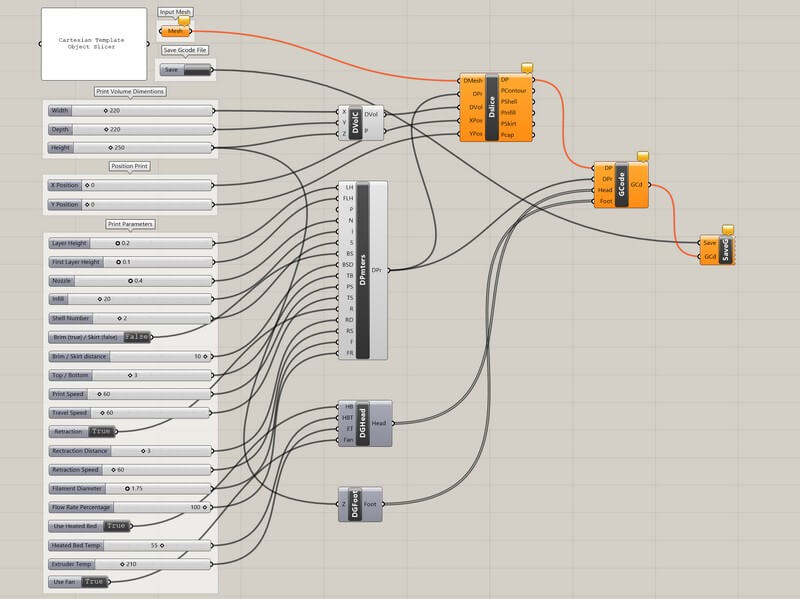Image resolution: width=800 pixels, height=599 pixels.
Task: Click the Print Parameters group label
Action: click(x=131, y=224)
